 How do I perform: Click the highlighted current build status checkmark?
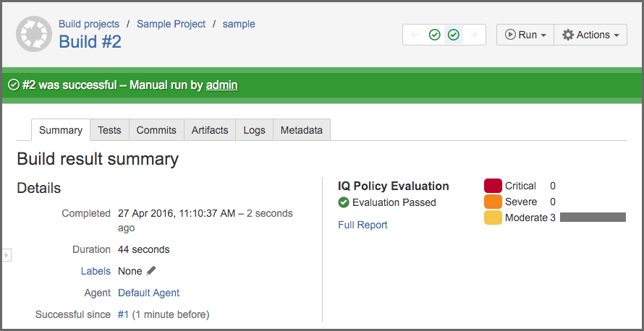pos(454,35)
